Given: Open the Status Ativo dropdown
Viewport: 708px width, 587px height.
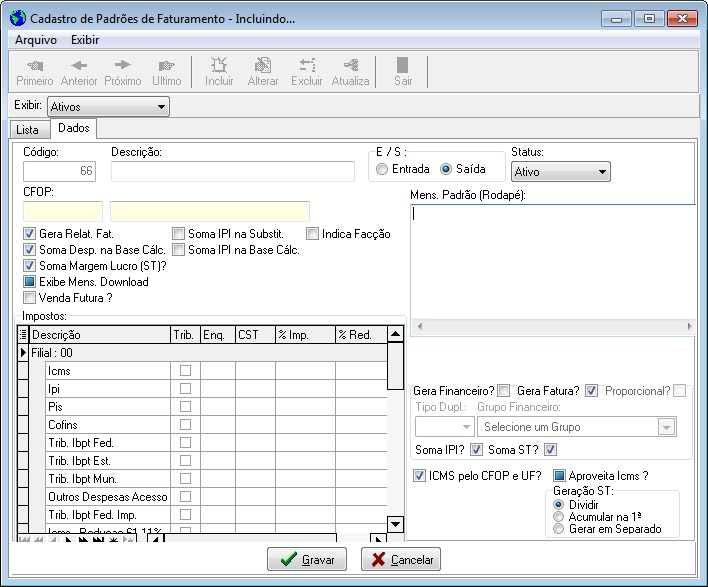Looking at the screenshot, I should pyautogui.click(x=561, y=172).
